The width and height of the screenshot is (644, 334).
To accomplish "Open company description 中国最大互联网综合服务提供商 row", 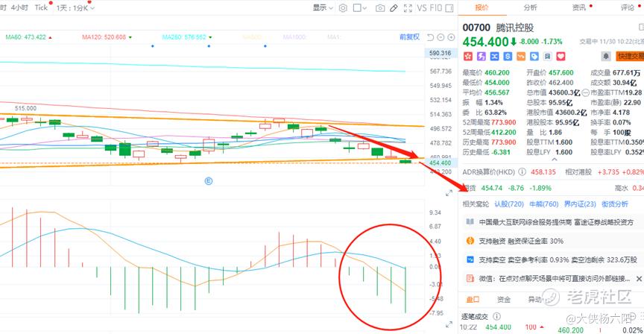I will (x=551, y=222).
